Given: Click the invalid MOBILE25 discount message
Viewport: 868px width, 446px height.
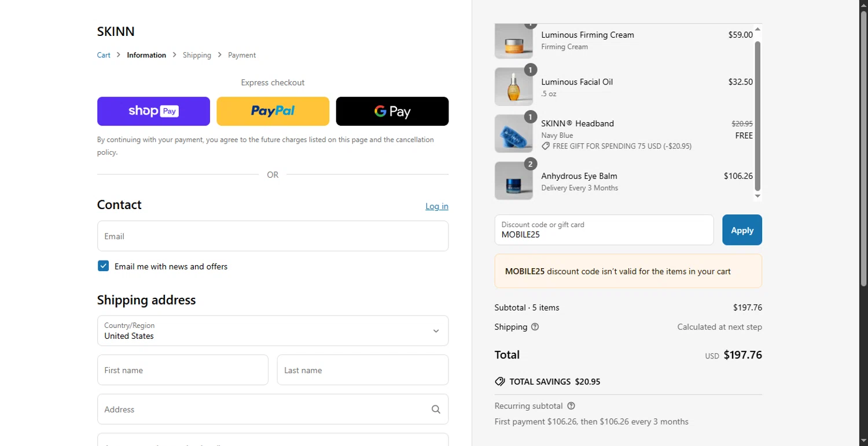Looking at the screenshot, I should coord(628,271).
